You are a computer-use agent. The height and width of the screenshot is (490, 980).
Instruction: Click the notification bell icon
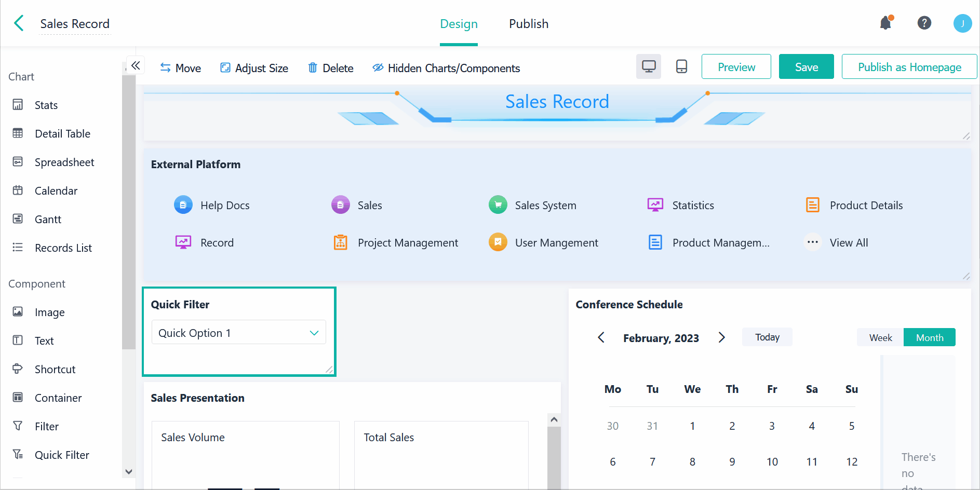click(x=885, y=23)
